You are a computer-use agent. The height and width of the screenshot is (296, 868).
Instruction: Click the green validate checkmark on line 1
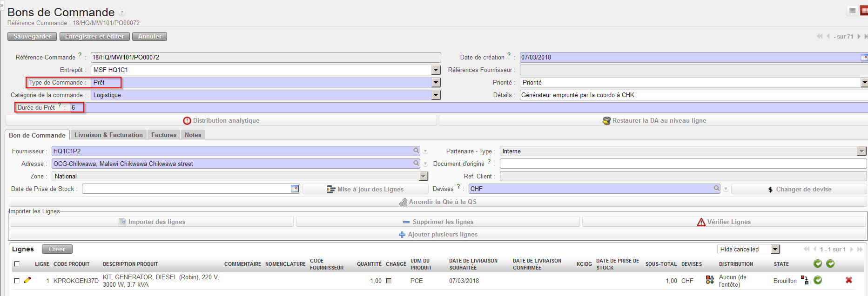pyautogui.click(x=818, y=280)
